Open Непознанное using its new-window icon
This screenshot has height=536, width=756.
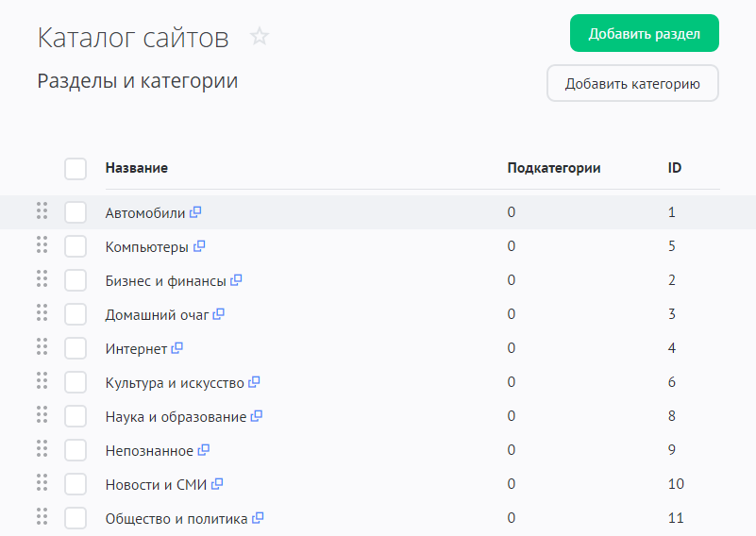204,450
